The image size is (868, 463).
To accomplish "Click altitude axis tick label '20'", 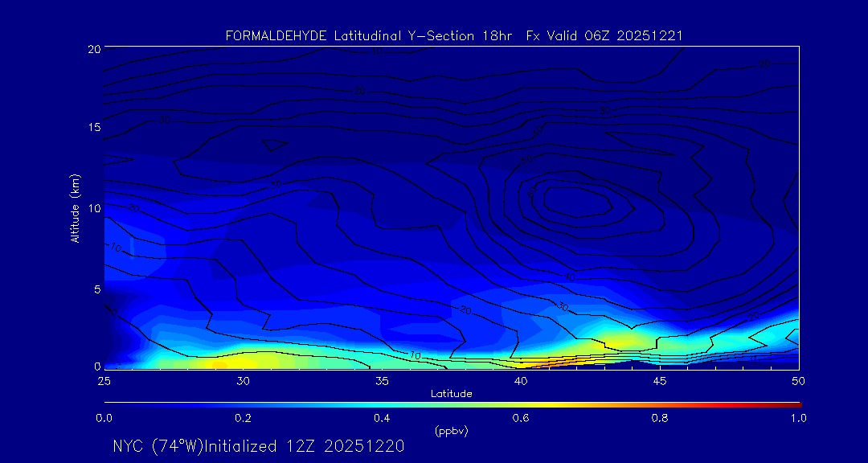I will point(93,49).
